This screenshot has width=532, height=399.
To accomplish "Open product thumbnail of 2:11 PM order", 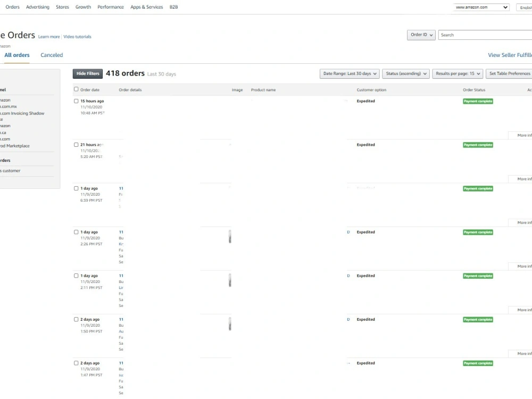I will coord(230,280).
